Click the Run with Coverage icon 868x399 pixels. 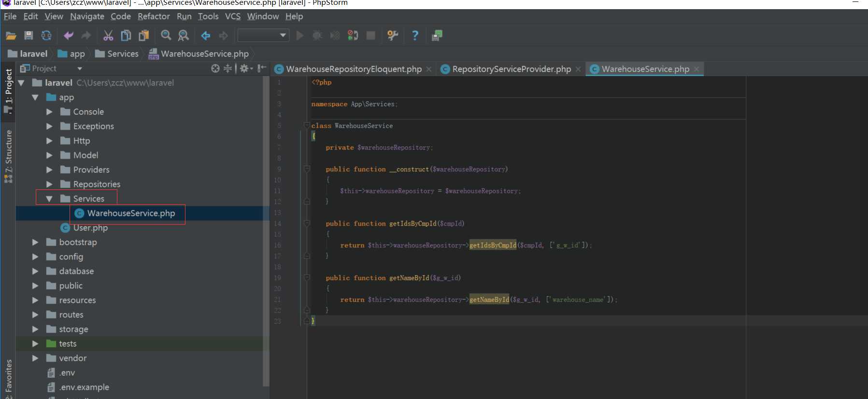pyautogui.click(x=335, y=35)
